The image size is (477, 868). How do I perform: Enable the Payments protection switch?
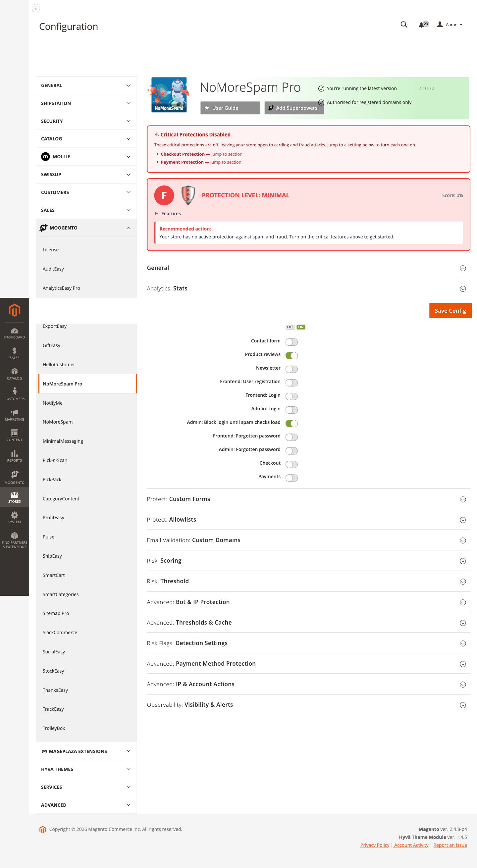point(291,478)
